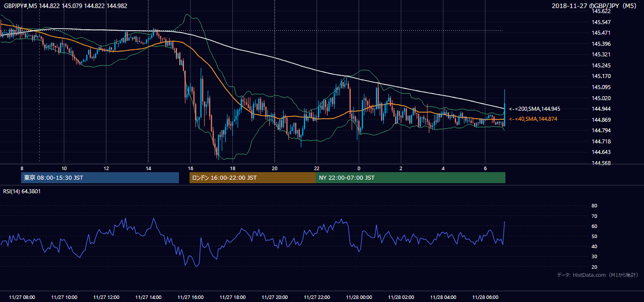644x302 pixels.
Task: Click hour tick 18 under the price chart
Action: coord(232,168)
